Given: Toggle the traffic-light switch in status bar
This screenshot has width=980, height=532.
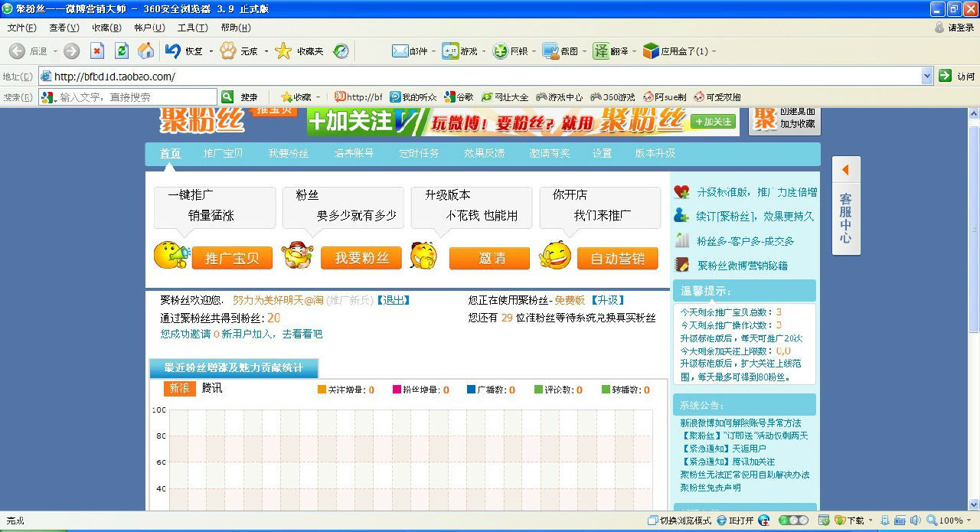Looking at the screenshot, I should pos(793,521).
